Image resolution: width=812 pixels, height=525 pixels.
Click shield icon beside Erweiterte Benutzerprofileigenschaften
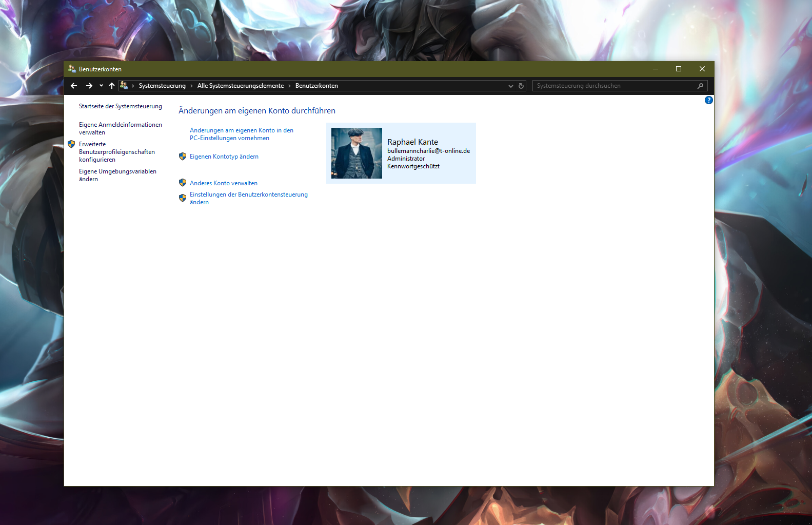coord(71,144)
